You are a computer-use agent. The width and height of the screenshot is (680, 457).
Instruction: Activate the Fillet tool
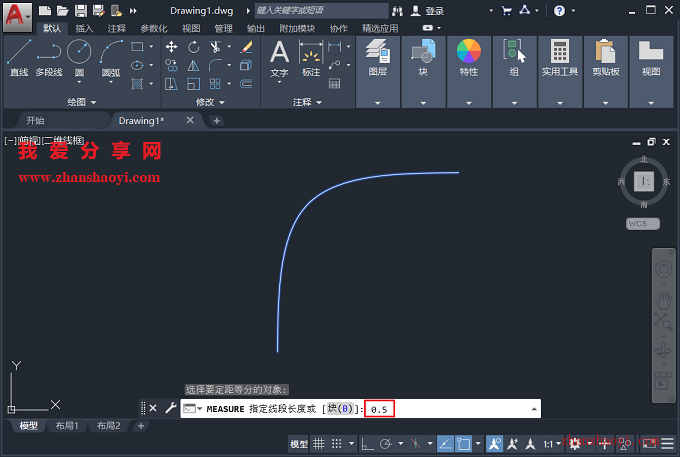pos(215,65)
